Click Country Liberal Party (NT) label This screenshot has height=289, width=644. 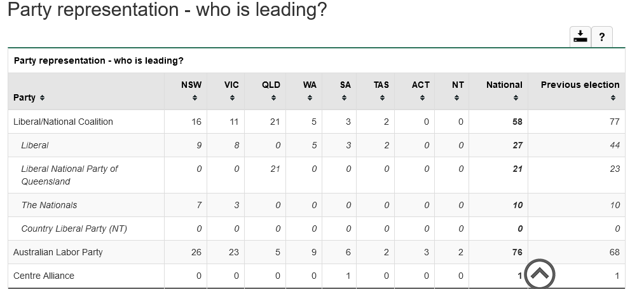(74, 229)
